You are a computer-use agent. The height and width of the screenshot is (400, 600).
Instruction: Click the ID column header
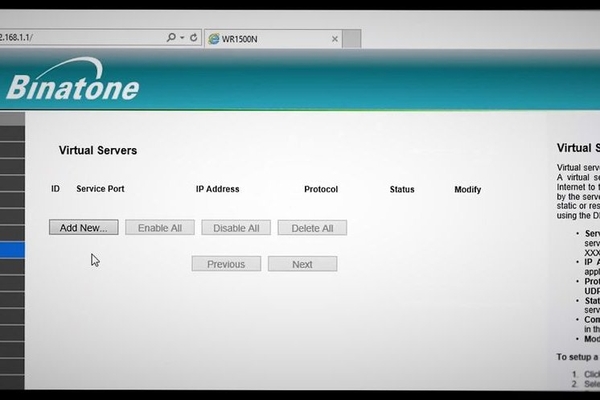55,189
